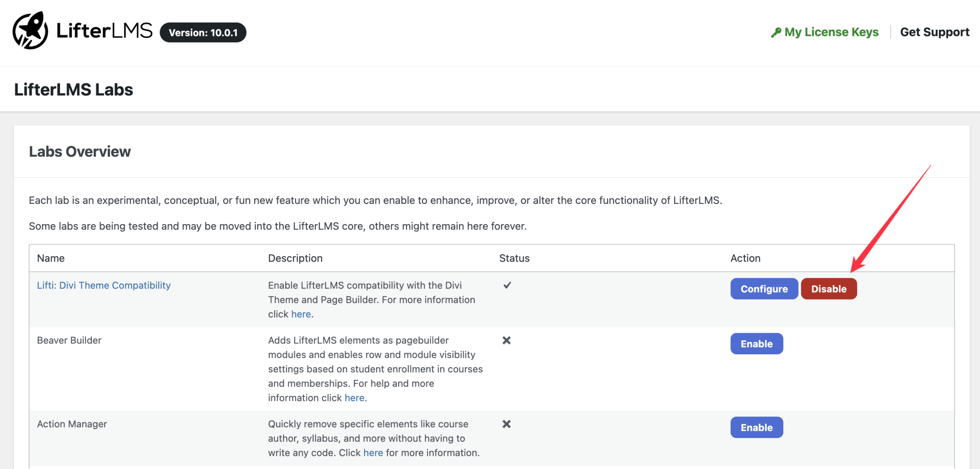Enable the Beaver Builder lab

click(x=756, y=344)
